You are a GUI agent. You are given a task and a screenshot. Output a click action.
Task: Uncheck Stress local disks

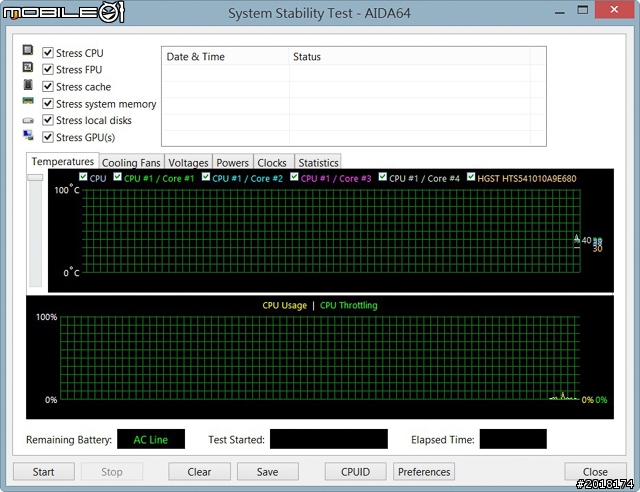tap(48, 120)
